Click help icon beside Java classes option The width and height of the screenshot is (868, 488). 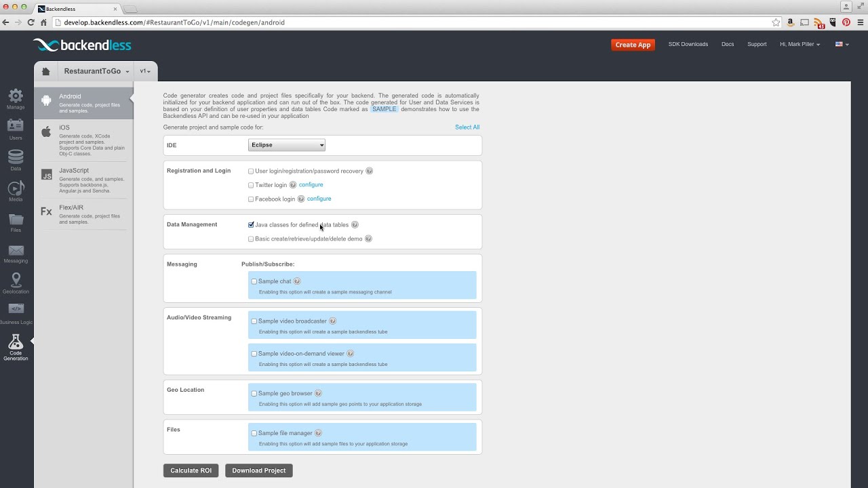(x=355, y=225)
